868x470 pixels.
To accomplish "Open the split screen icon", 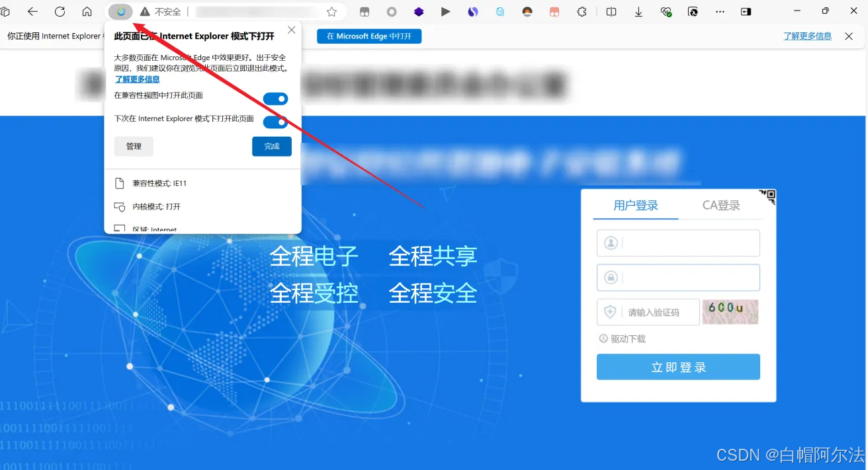I will tap(611, 11).
